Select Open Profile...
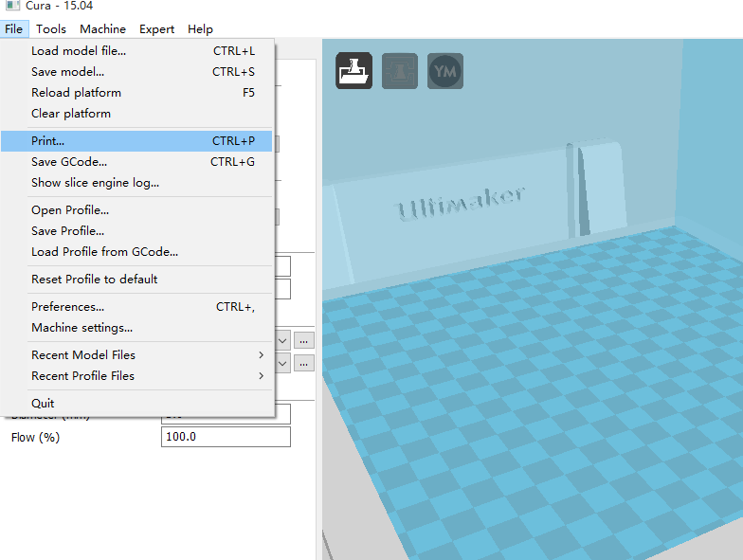This screenshot has width=743, height=560. 136,210
